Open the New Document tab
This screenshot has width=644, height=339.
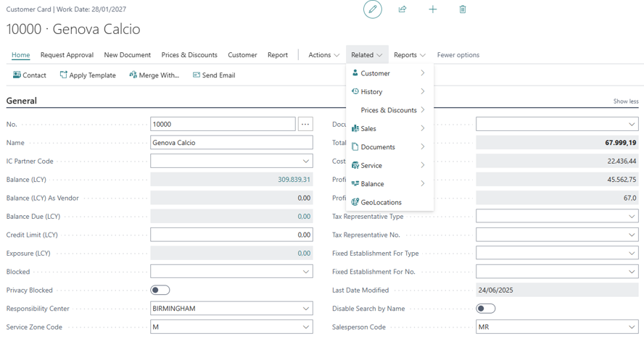point(128,55)
